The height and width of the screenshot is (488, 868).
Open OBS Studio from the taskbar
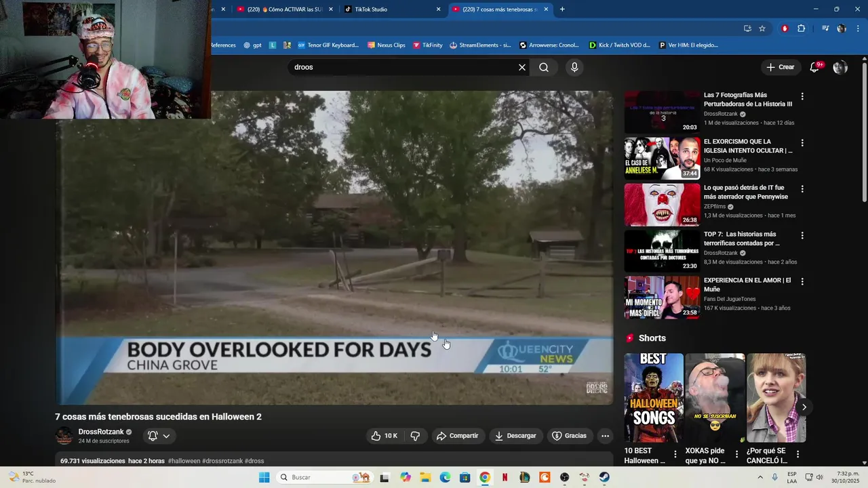[x=564, y=477]
